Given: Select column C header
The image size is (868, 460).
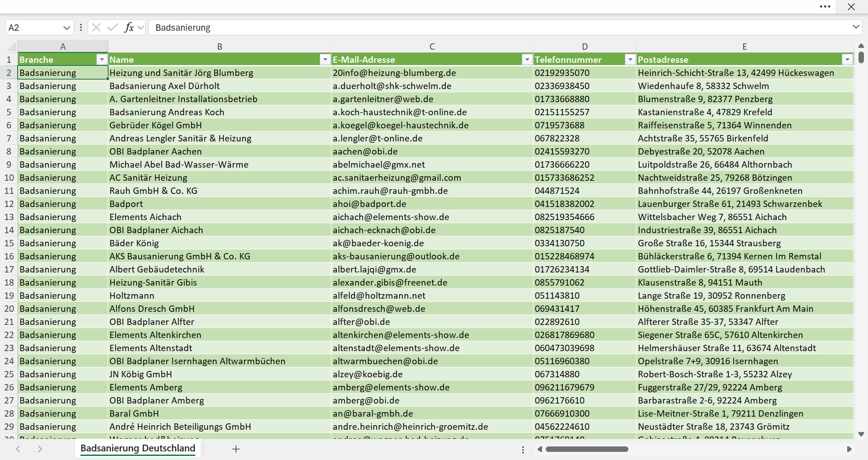Looking at the screenshot, I should pyautogui.click(x=432, y=47).
